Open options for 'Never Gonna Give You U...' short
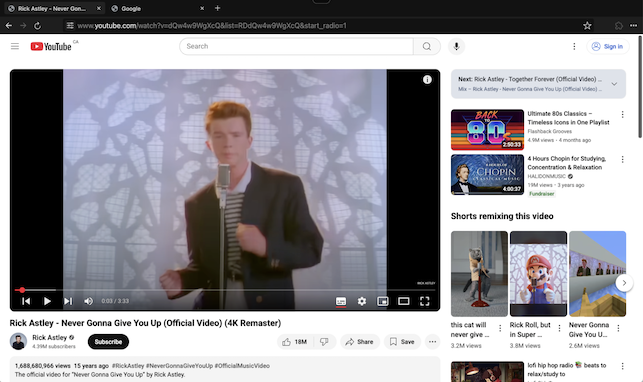 618,328
